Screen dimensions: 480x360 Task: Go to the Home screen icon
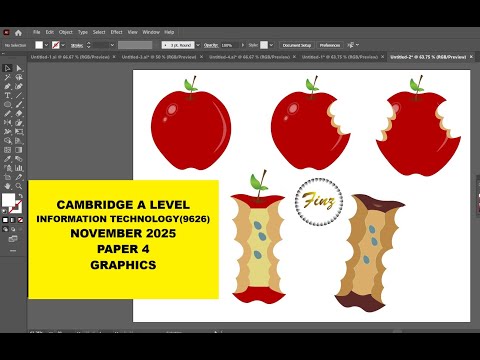(18, 32)
